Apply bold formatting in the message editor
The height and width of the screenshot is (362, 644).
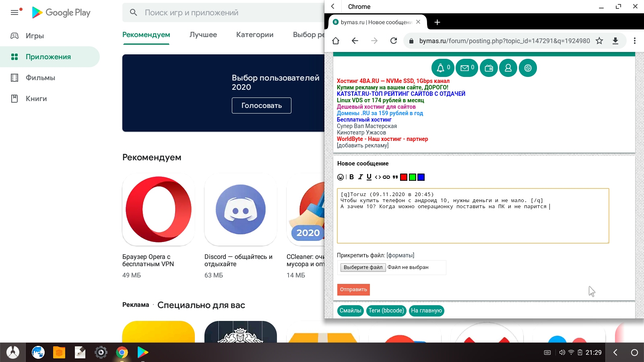coord(351,177)
